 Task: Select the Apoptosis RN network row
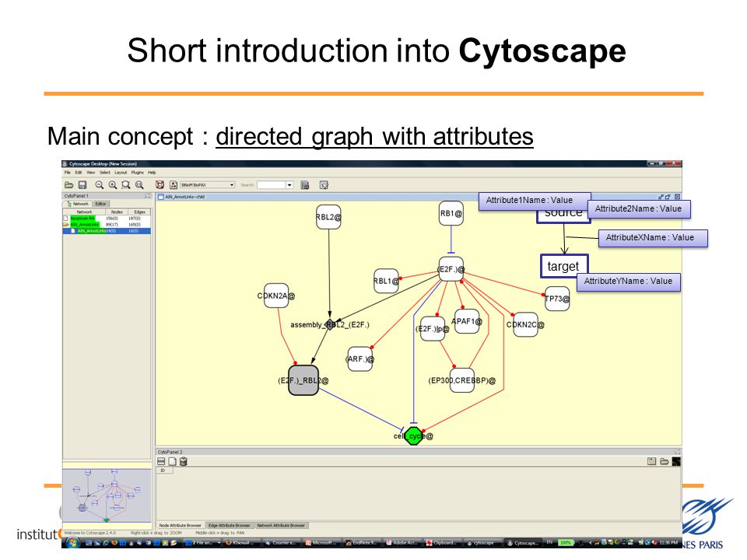107,218
